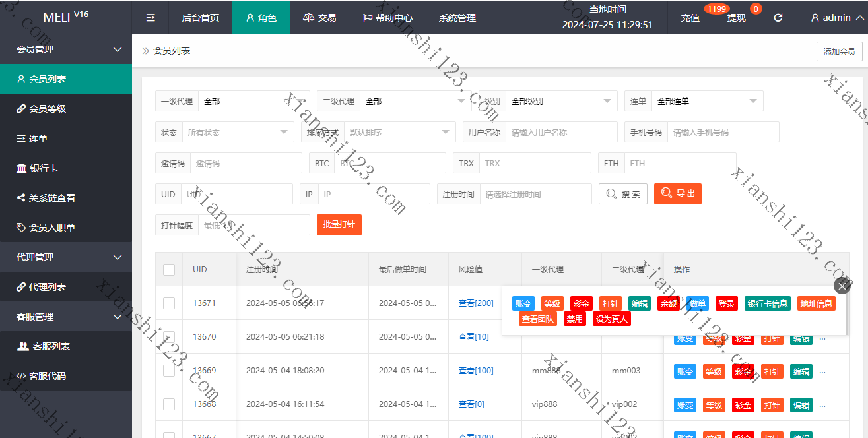The width and height of the screenshot is (868, 438).
Task: Open risk link 查看[10]
Action: (x=474, y=337)
